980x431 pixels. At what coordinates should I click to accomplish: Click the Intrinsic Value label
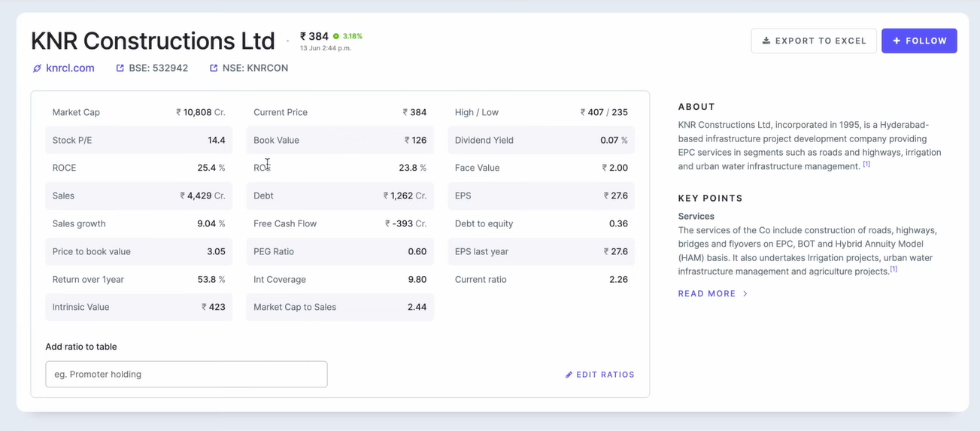80,307
